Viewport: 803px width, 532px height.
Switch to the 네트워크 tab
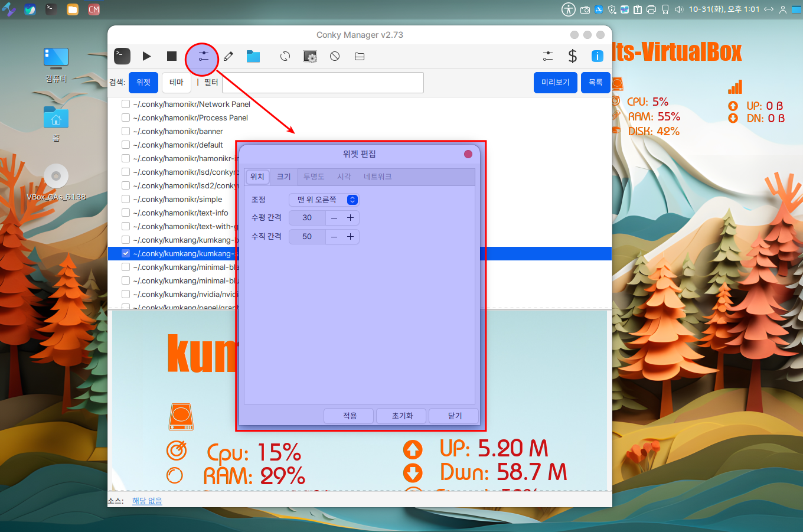tap(377, 177)
